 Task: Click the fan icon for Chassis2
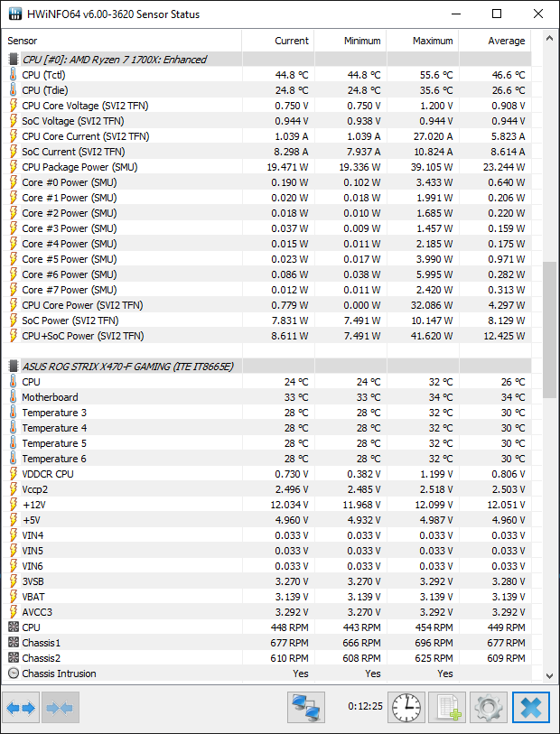pyautogui.click(x=14, y=658)
